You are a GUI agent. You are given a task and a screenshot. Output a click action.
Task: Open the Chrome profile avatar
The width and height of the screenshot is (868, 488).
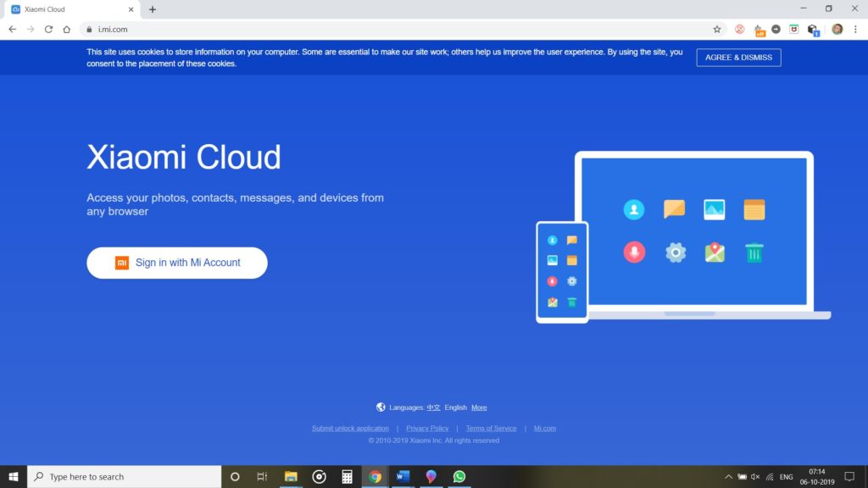click(837, 30)
